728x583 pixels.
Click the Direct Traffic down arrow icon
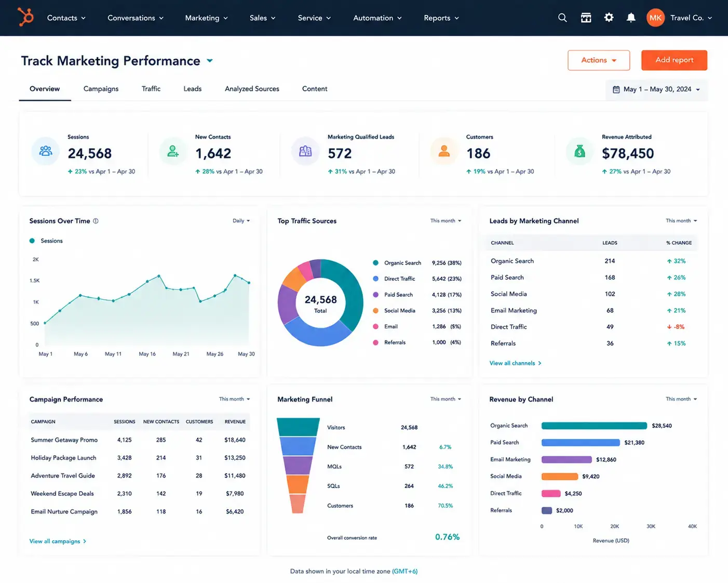tap(669, 327)
